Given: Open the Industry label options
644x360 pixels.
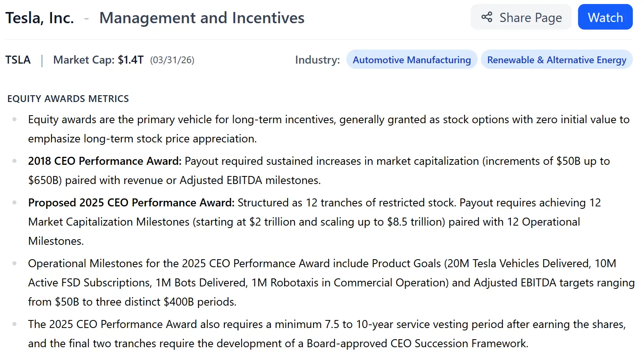Looking at the screenshot, I should tap(317, 60).
